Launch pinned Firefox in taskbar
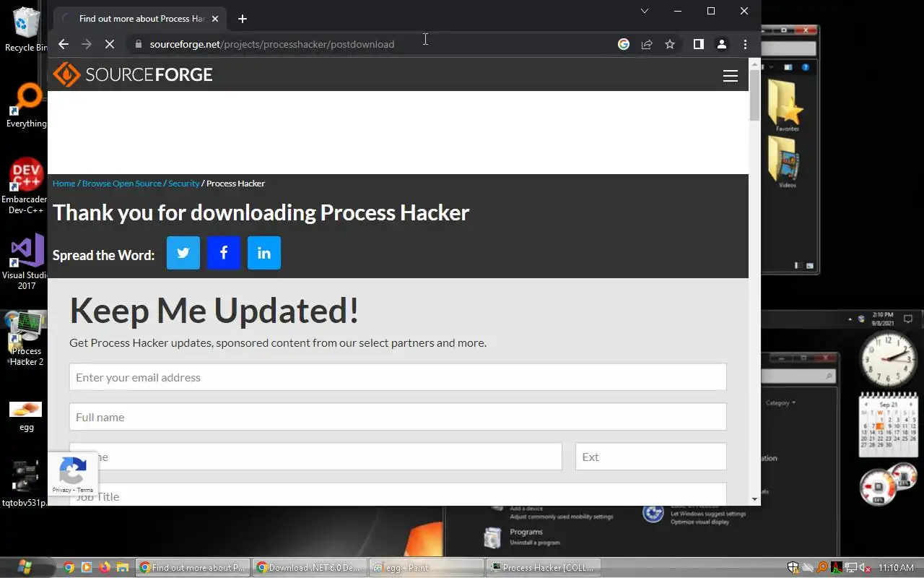The image size is (924, 578). [x=105, y=568]
